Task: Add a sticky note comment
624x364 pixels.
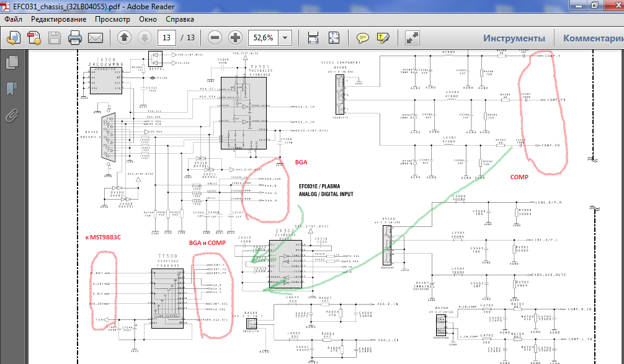Action: (363, 38)
